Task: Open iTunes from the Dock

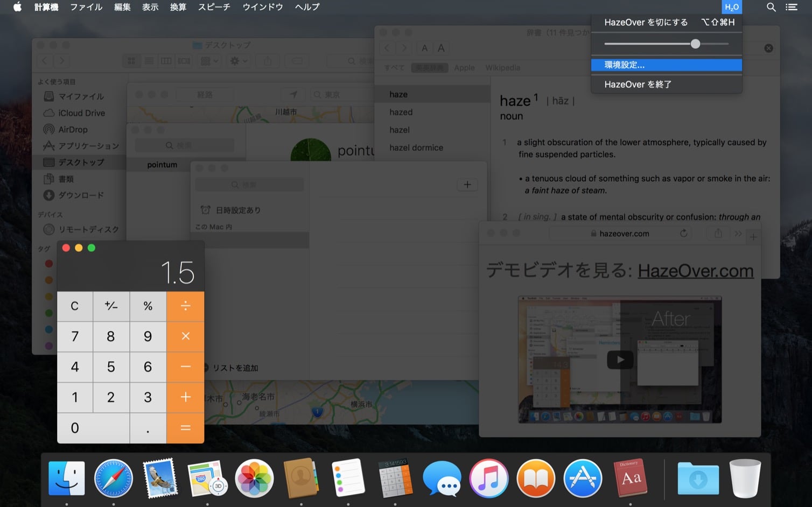Action: click(x=488, y=478)
